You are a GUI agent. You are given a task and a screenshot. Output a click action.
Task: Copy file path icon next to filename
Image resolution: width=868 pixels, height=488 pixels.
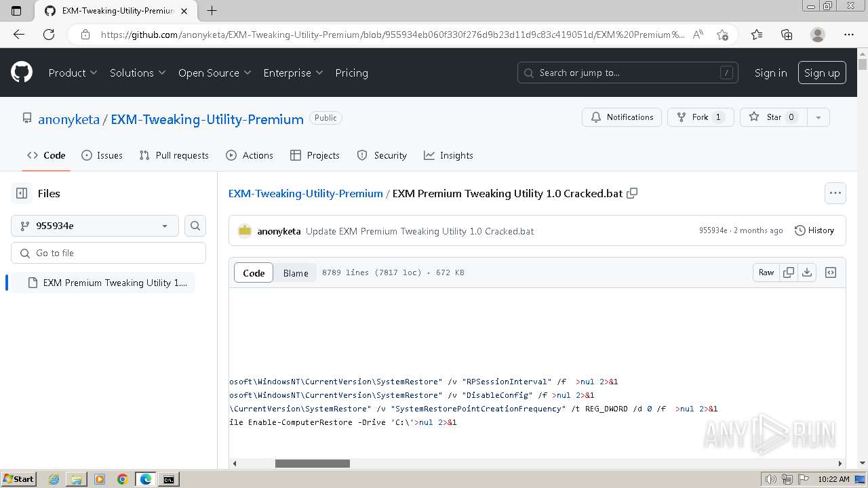coord(632,193)
